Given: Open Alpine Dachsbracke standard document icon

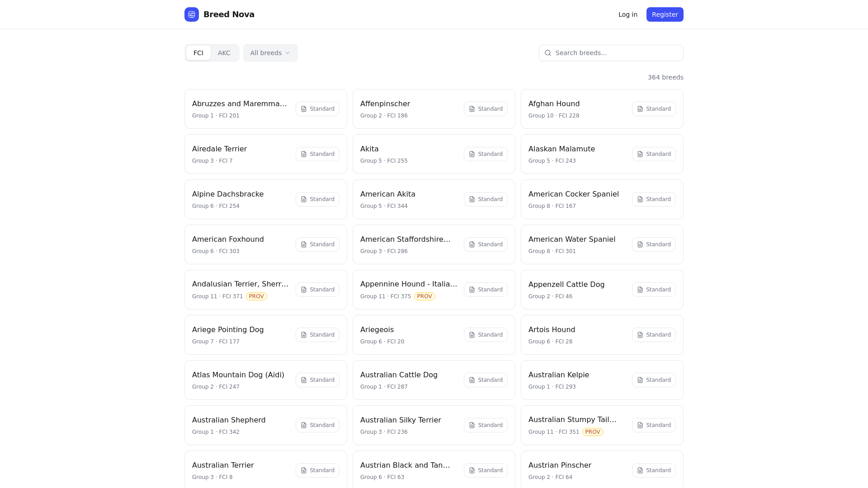Looking at the screenshot, I should coord(304,199).
